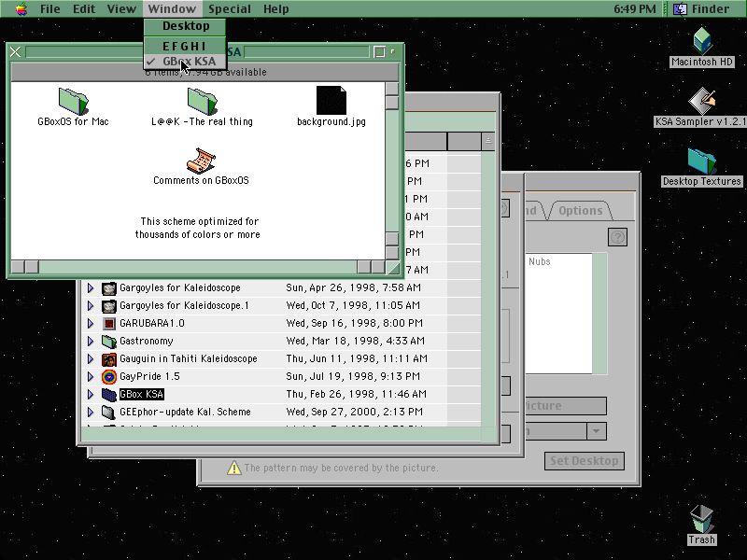The image size is (747, 560).
Task: Click the Gauguin in Tahiti Kaleidoscope icon
Action: point(109,359)
